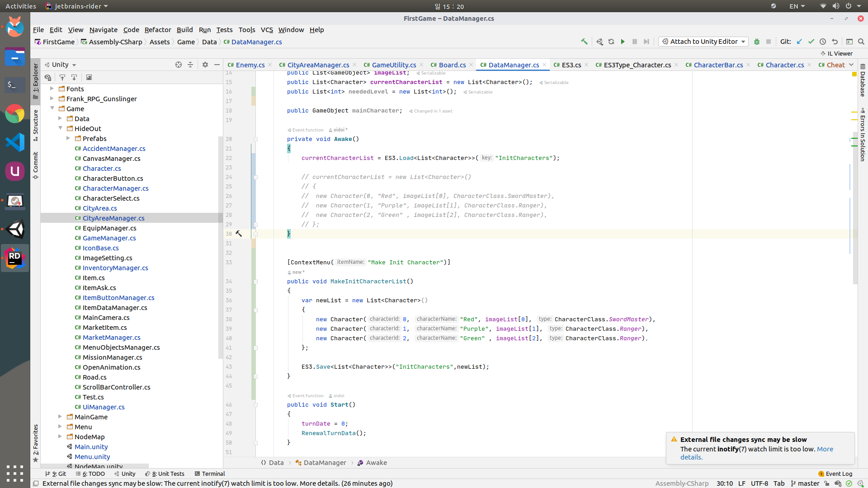868x488 pixels.
Task: Click the Build solution hammer icon
Action: [584, 42]
